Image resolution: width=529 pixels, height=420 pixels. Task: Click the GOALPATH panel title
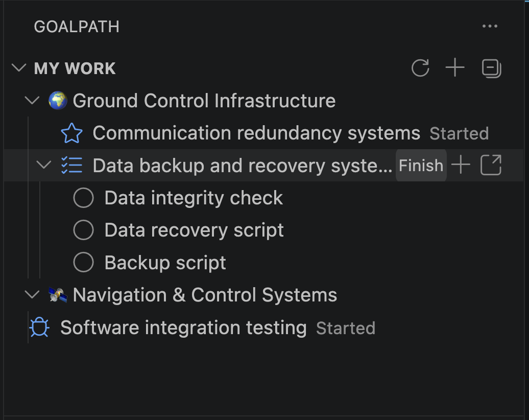(x=76, y=27)
